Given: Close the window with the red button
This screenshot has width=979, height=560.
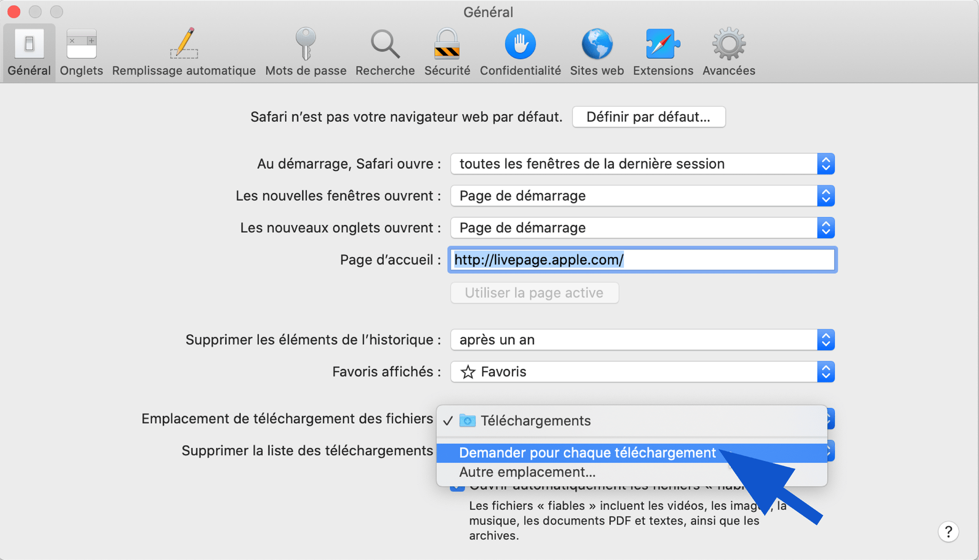Looking at the screenshot, I should tap(14, 11).
